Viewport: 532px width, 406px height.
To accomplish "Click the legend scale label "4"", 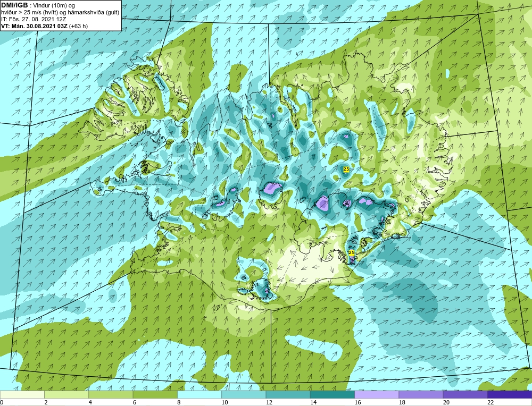I will tap(90, 402).
